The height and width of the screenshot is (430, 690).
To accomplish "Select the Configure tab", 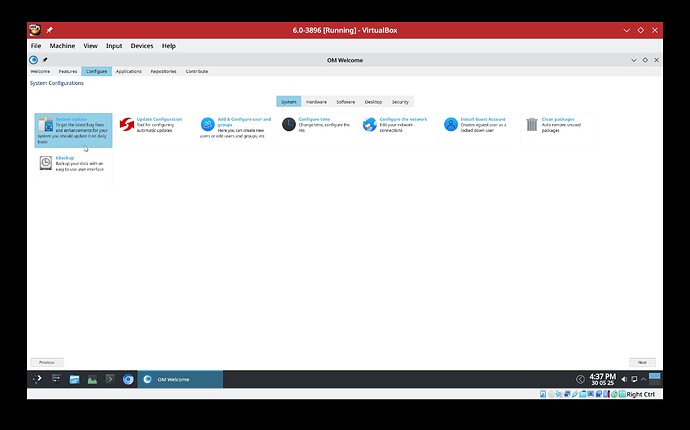I will [x=96, y=71].
